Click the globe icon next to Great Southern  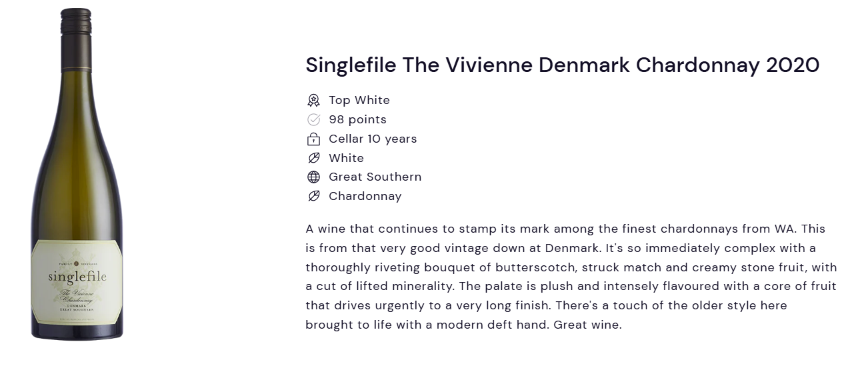point(313,177)
